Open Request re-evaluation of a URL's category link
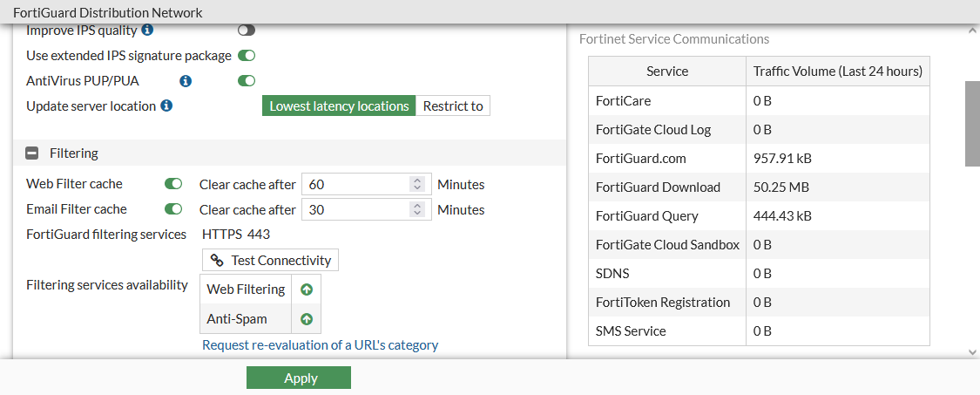Viewport: 980px width, 395px height. (x=320, y=344)
